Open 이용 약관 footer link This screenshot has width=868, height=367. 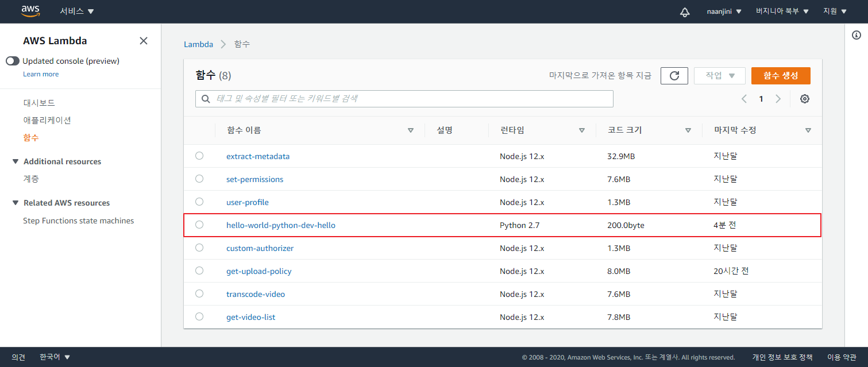coord(842,357)
